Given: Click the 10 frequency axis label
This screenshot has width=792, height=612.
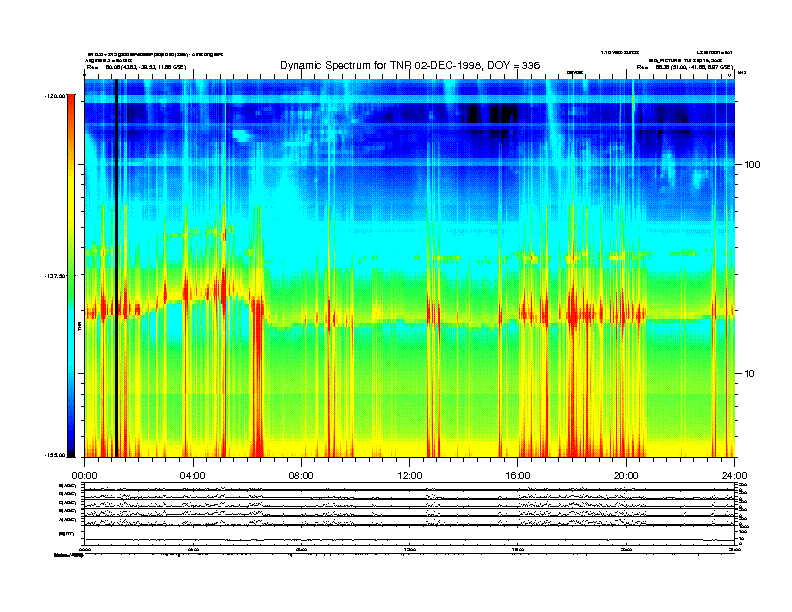Looking at the screenshot, I should click(749, 374).
